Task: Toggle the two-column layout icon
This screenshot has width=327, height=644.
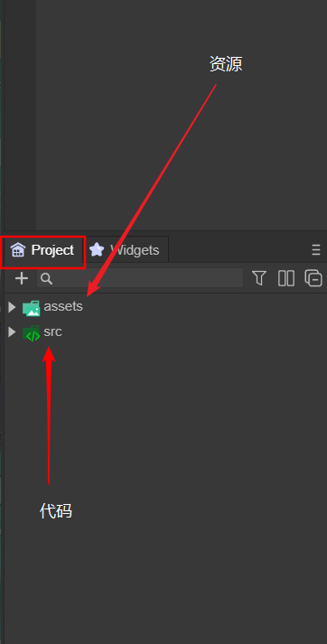Action: (x=286, y=278)
